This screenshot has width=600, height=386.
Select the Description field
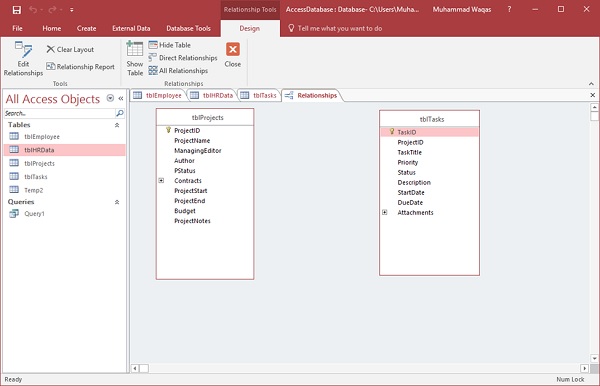click(414, 182)
